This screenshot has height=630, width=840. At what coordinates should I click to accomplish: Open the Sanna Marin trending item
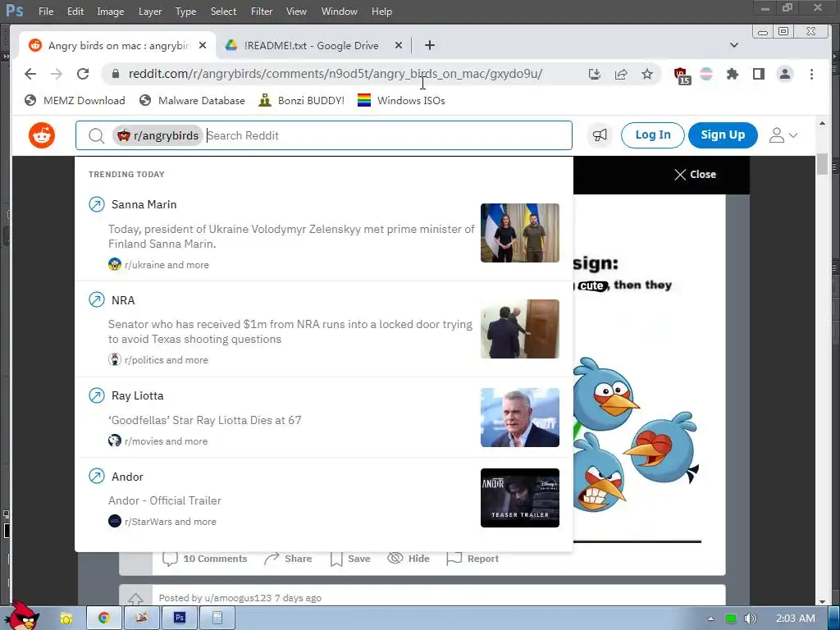tap(323, 234)
